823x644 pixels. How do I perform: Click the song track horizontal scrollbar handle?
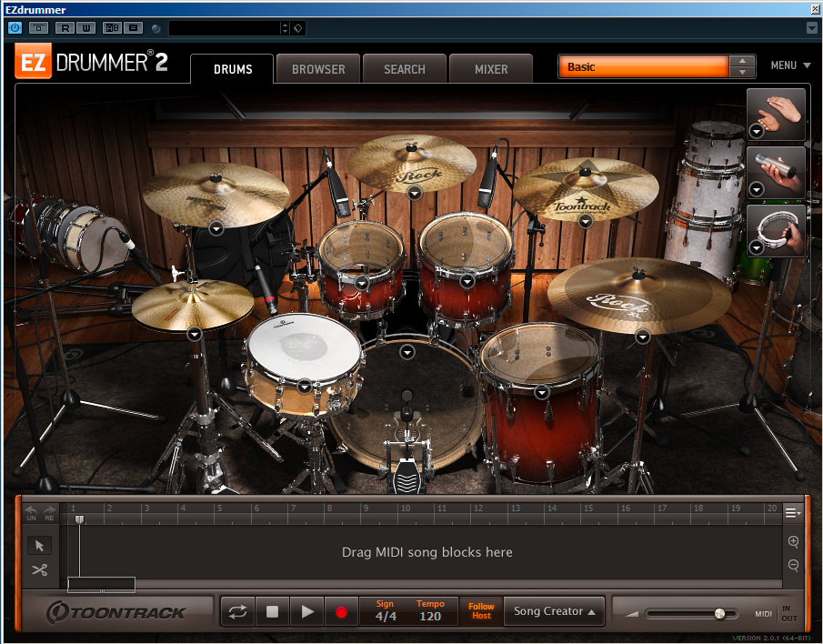click(101, 584)
